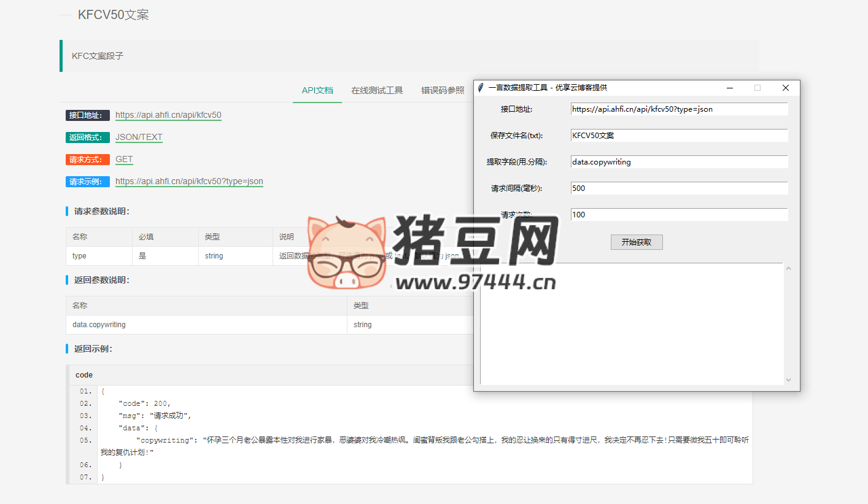This screenshot has width=868, height=504.
Task: Click the GET request method link
Action: pos(124,159)
